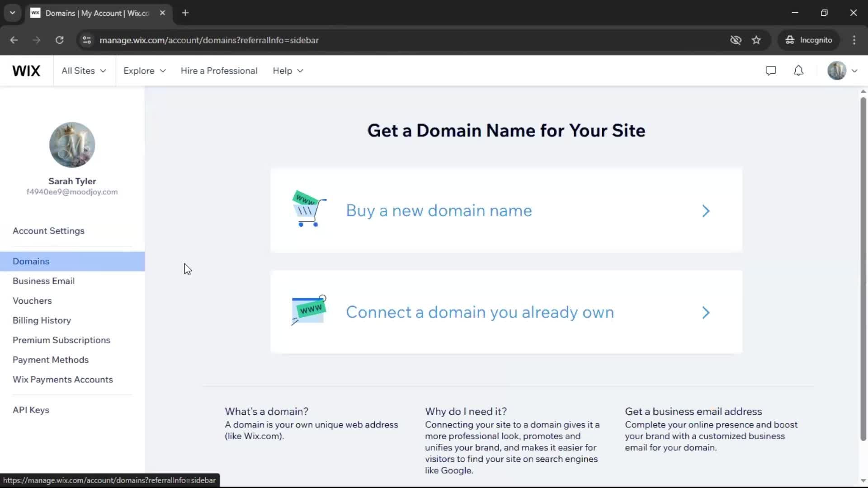
Task: Click Sarah Tyler's profile picture in sidebar
Action: [72, 145]
